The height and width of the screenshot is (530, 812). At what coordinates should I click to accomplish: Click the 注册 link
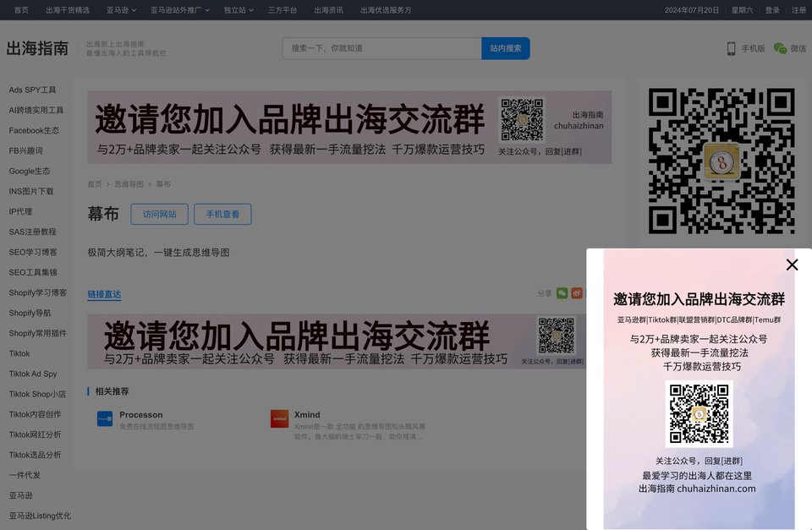(798, 10)
